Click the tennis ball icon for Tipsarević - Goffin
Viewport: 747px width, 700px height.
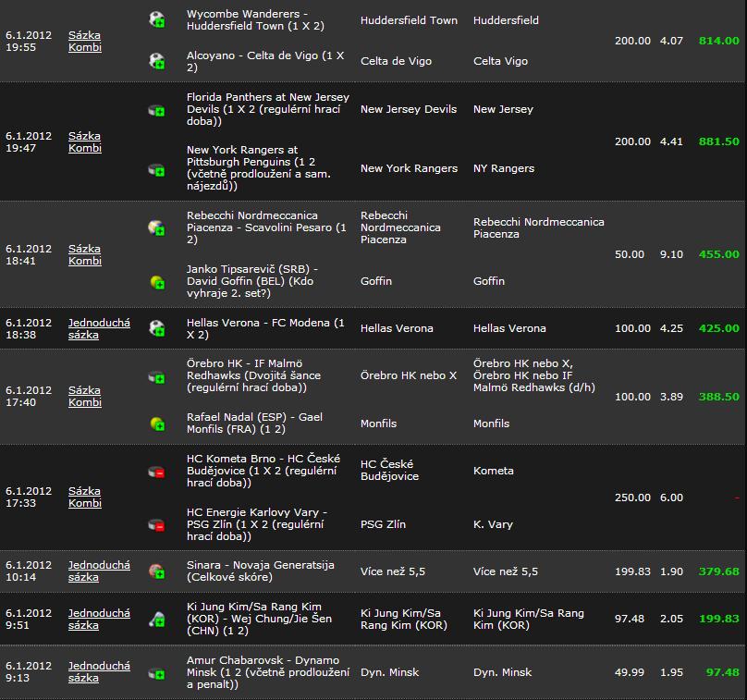157,282
